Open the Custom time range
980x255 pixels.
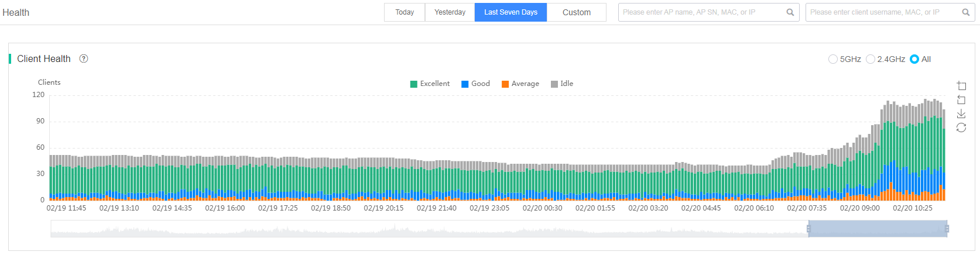pyautogui.click(x=577, y=12)
